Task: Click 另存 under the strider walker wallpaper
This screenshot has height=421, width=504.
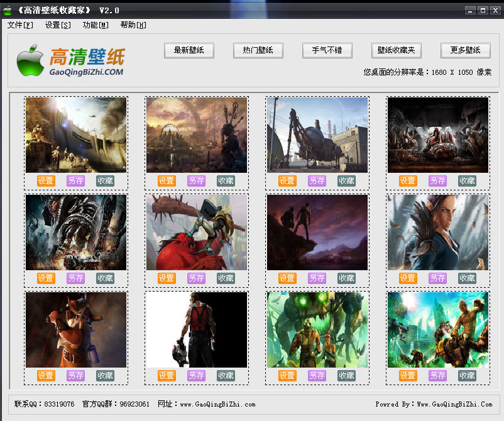Action: tap(317, 181)
